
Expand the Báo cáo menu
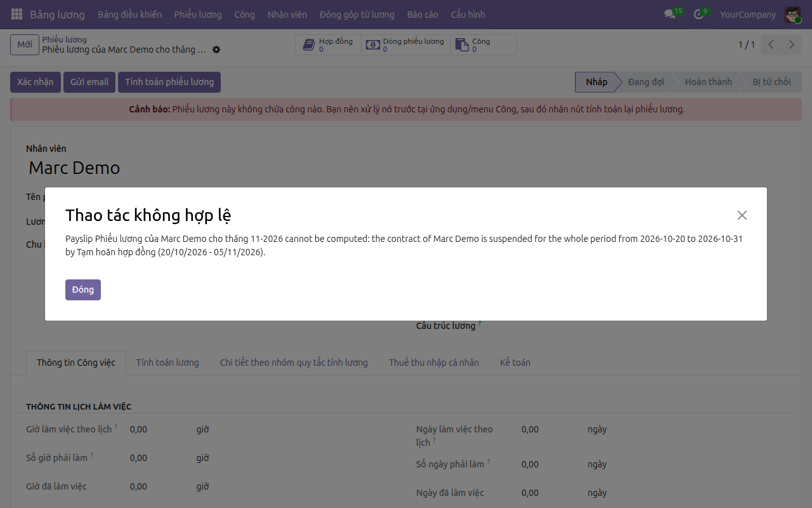coord(422,14)
